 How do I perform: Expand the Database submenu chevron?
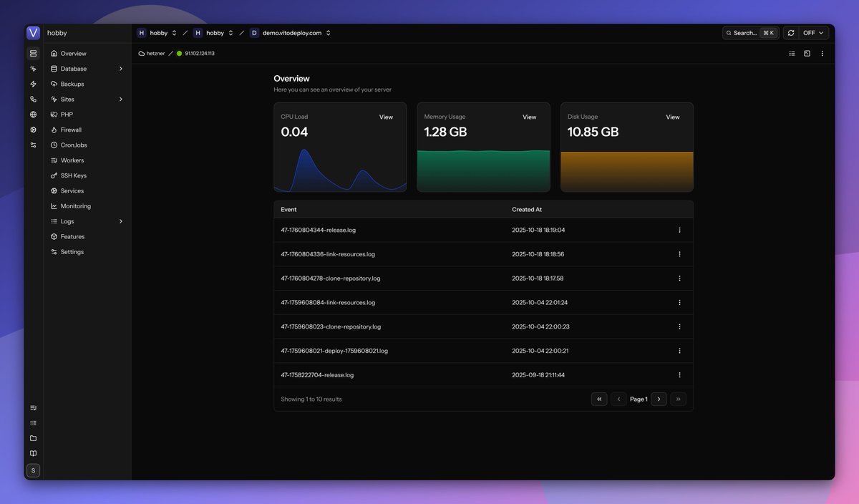point(120,69)
